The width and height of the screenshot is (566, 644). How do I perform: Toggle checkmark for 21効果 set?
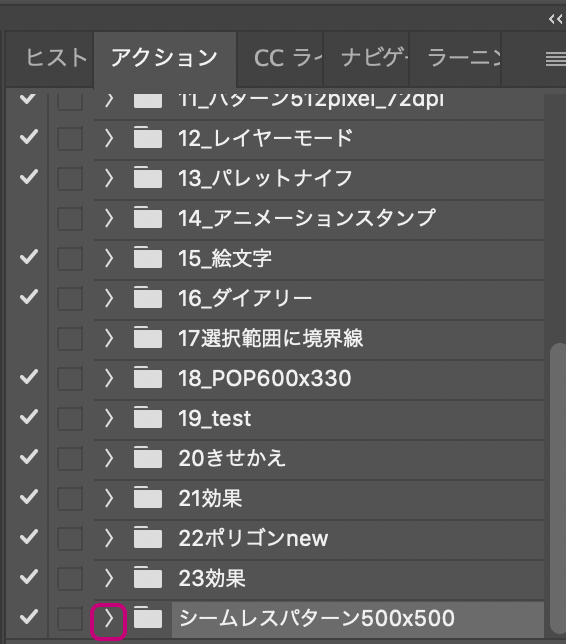[x=29, y=497]
